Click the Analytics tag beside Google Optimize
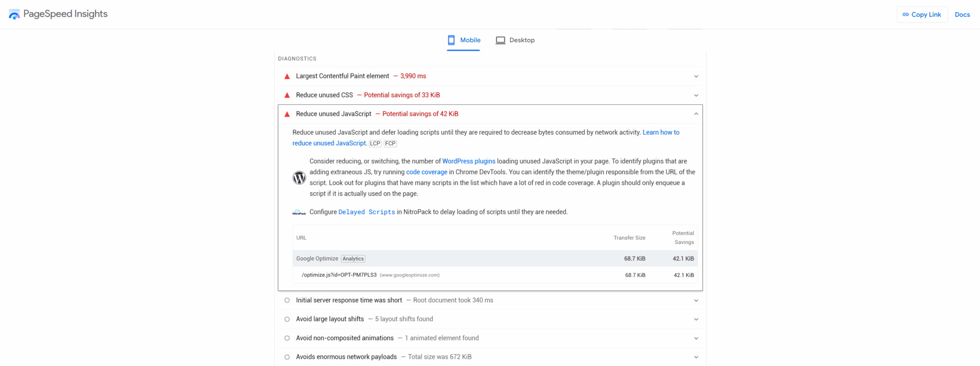This screenshot has width=980, height=366. pyautogui.click(x=353, y=259)
